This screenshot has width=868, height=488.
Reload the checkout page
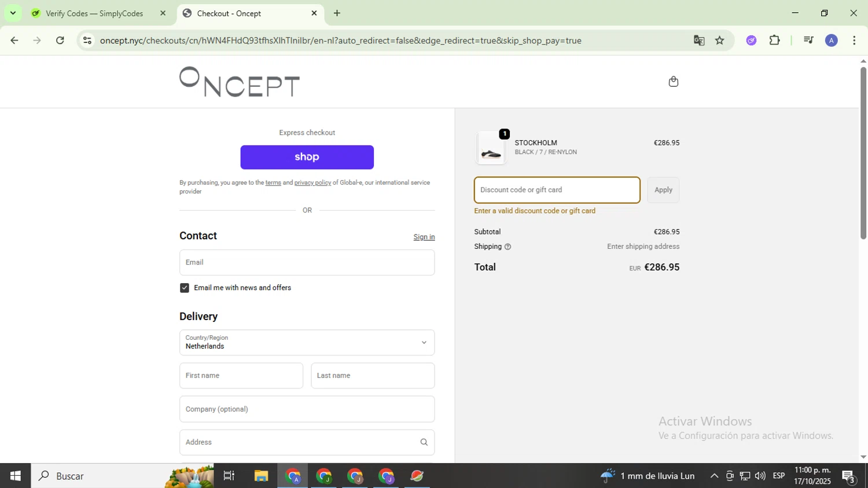60,41
